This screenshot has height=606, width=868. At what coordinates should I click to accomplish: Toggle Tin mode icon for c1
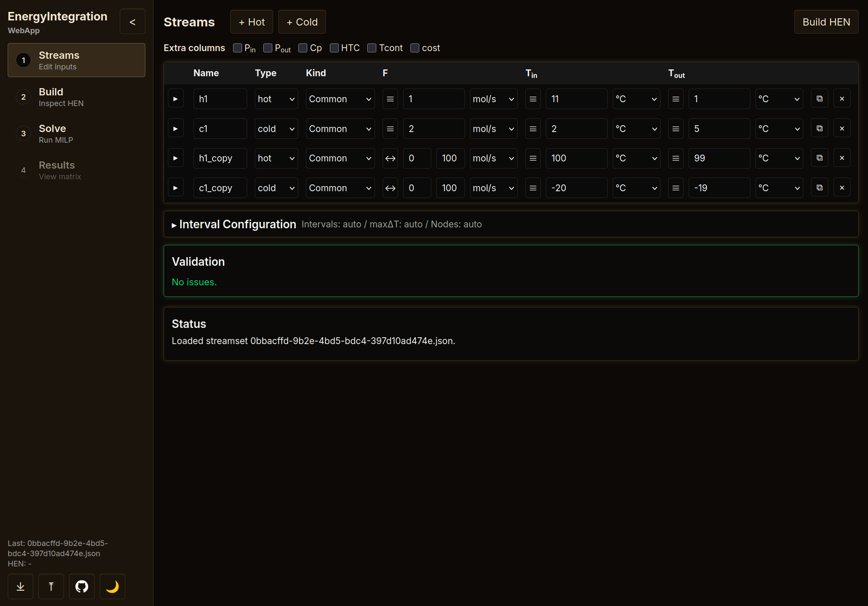pos(533,129)
